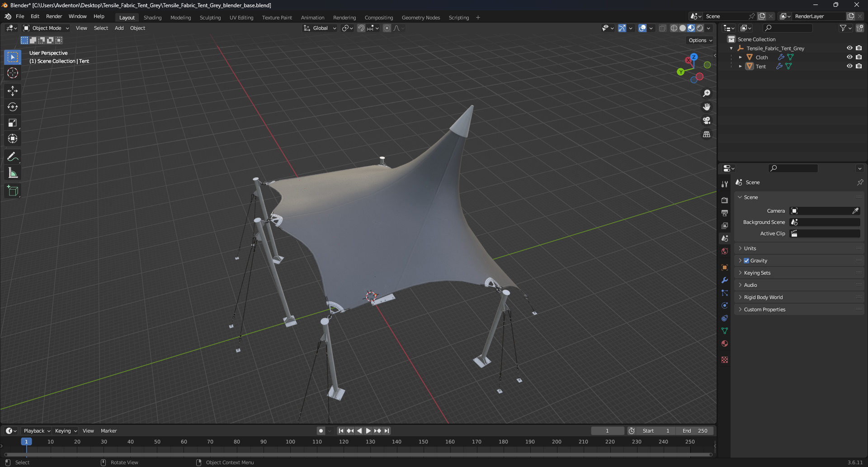
Task: Open the Render menu
Action: (54, 16)
